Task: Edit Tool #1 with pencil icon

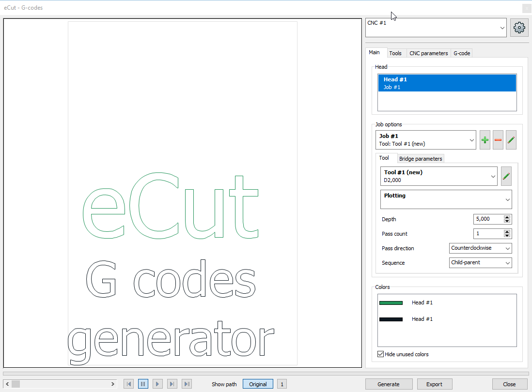Action: click(x=506, y=176)
